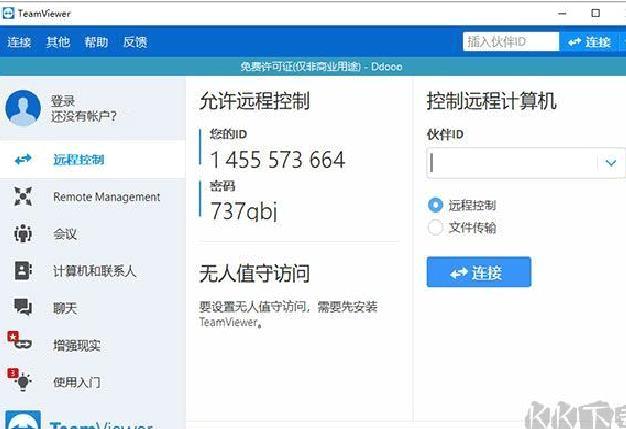Screen dimensions: 626x429
Task: Click the 控制远程计算机 heading
Action: point(491,101)
